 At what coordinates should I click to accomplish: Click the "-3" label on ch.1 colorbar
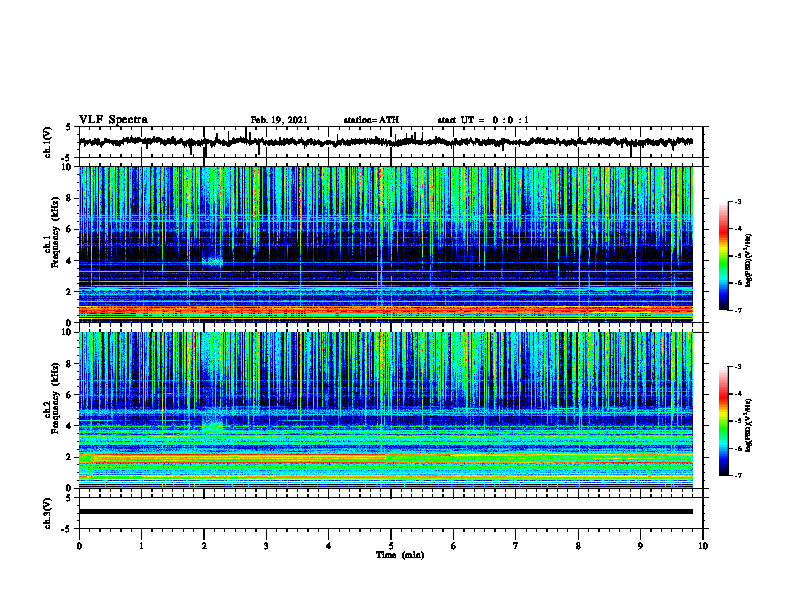click(737, 201)
